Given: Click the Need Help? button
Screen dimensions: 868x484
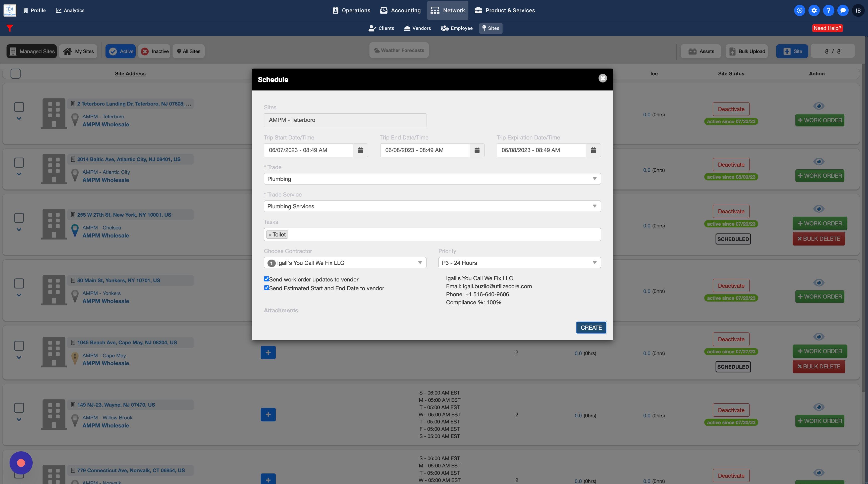Looking at the screenshot, I should click(827, 28).
